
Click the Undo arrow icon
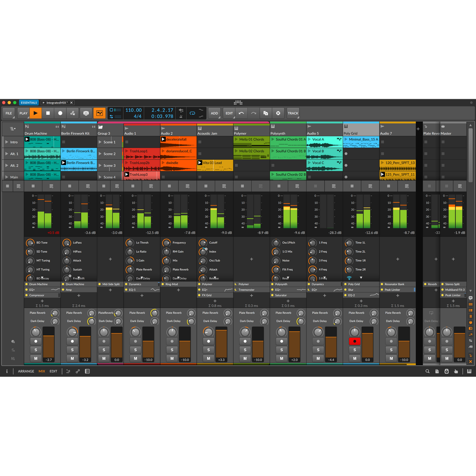(241, 113)
